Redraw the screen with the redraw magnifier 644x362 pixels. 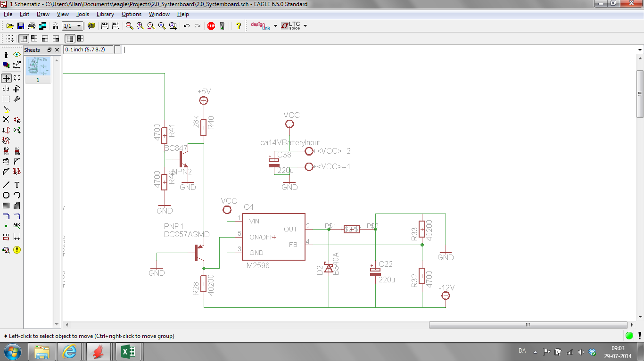pyautogui.click(x=162, y=26)
